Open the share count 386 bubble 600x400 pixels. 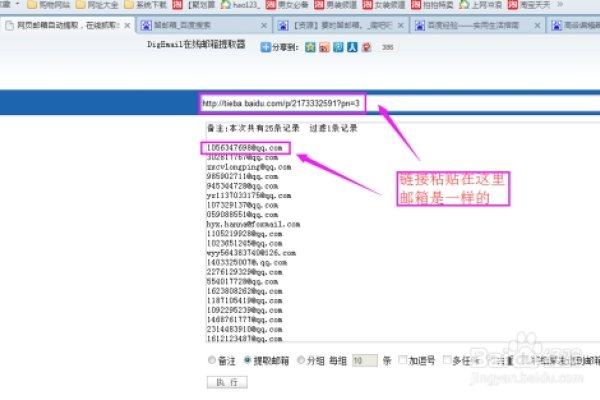pyautogui.click(x=387, y=47)
